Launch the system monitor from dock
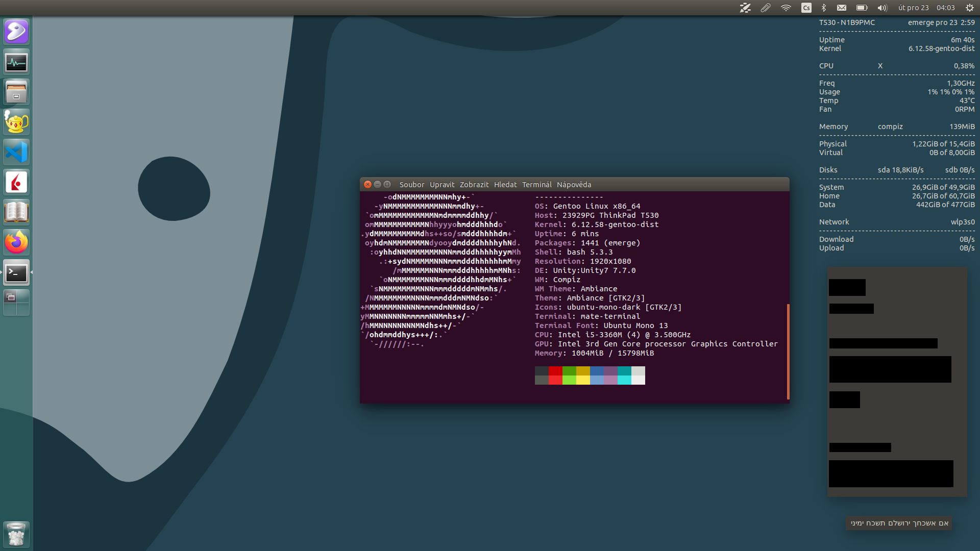 [16, 62]
